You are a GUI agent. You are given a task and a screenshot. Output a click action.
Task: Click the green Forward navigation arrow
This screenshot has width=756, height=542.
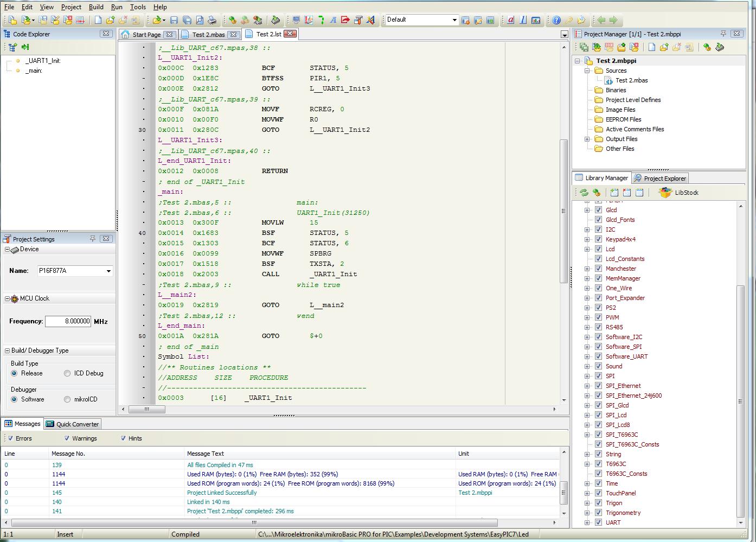coord(613,20)
